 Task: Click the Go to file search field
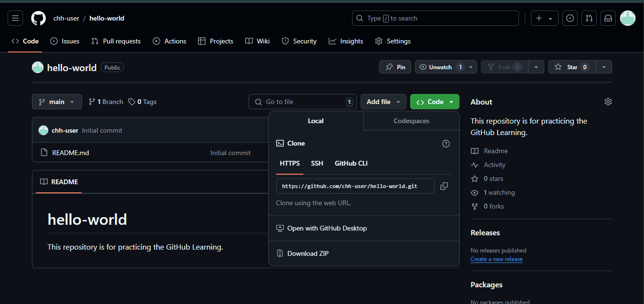(x=296, y=102)
